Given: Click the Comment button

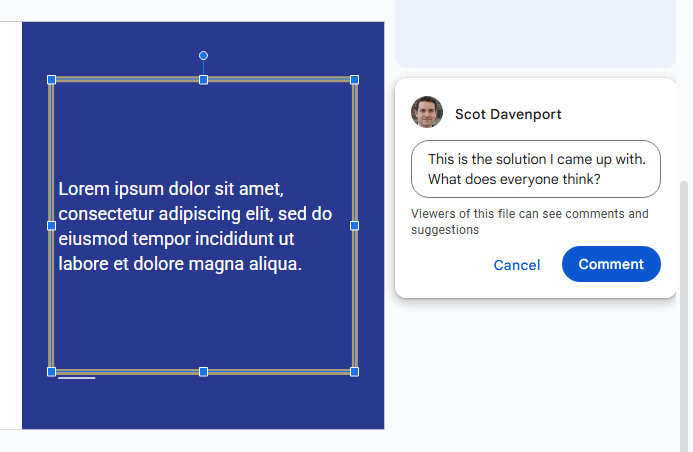Looking at the screenshot, I should [611, 264].
